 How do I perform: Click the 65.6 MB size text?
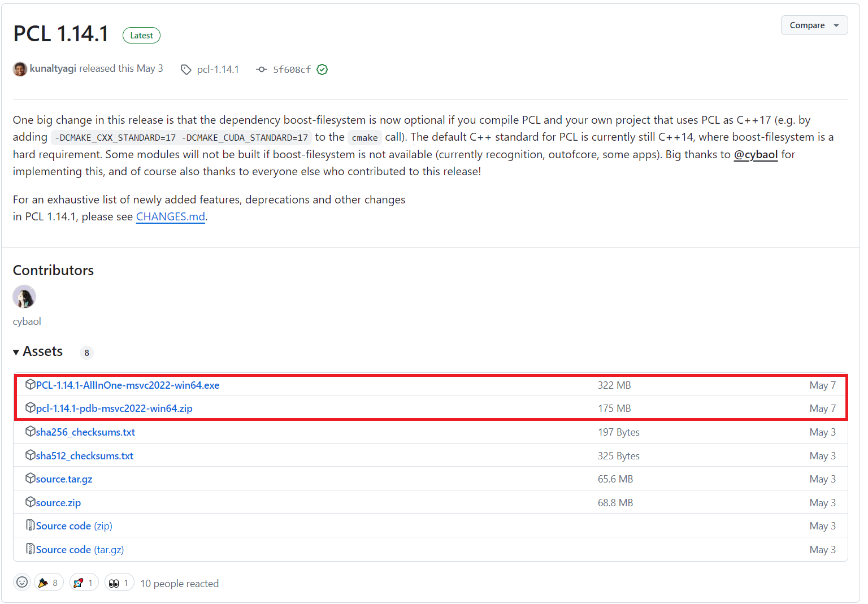[615, 479]
